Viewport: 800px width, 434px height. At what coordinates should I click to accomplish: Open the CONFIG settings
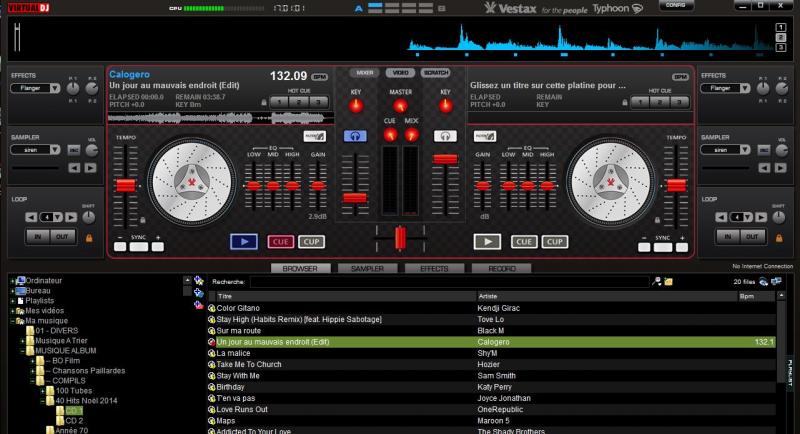676,5
